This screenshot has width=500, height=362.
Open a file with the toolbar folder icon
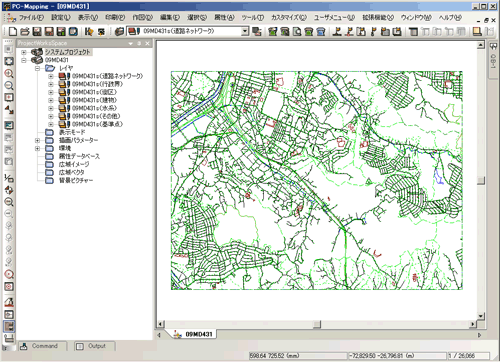pos(25,31)
